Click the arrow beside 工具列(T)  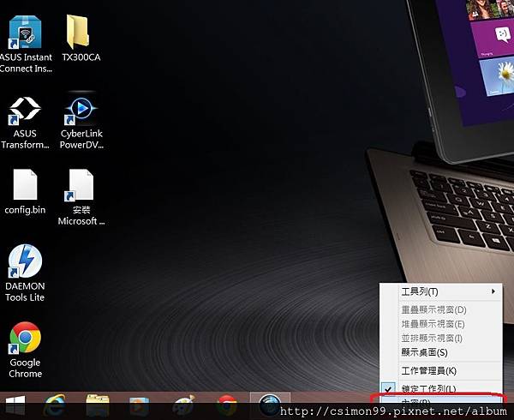(x=493, y=291)
